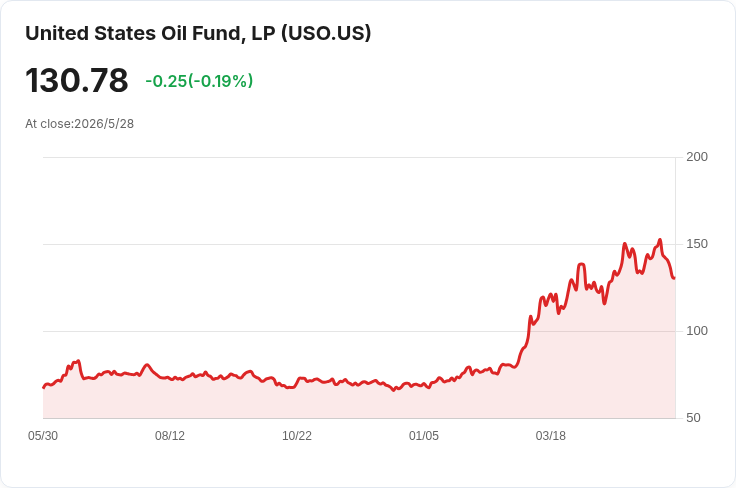Click the chart's highest peak near 150

660,240
